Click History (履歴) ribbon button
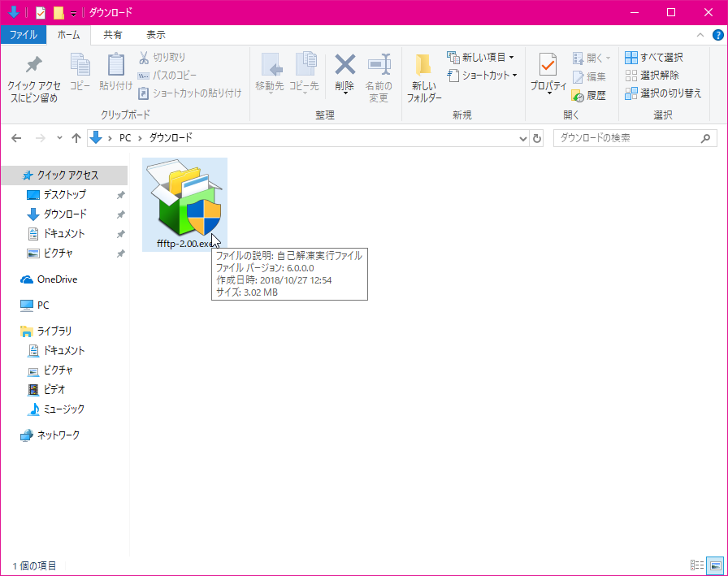Image resolution: width=728 pixels, height=576 pixels. coord(589,96)
